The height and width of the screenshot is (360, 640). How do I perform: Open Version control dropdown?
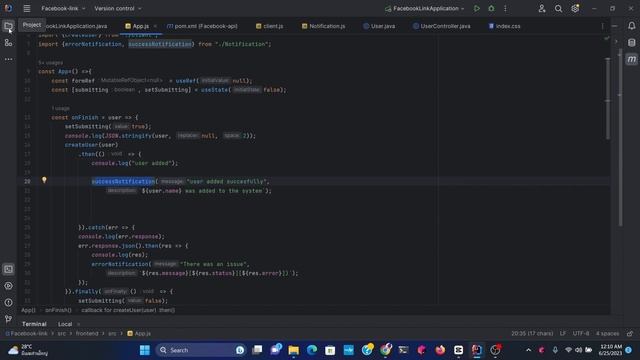click(x=118, y=9)
